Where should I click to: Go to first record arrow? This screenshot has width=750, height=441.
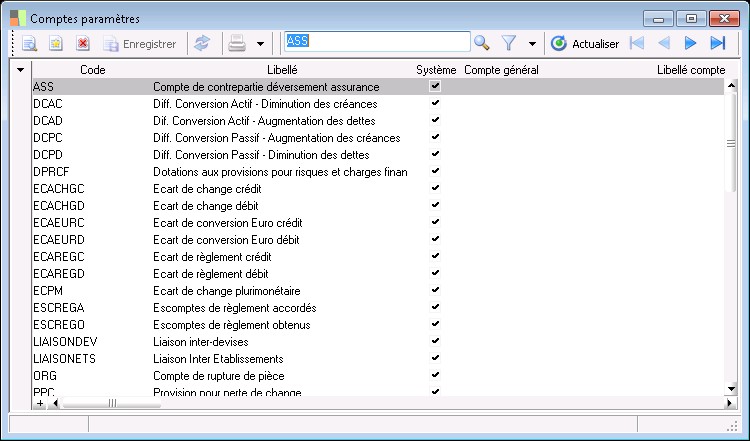click(637, 43)
